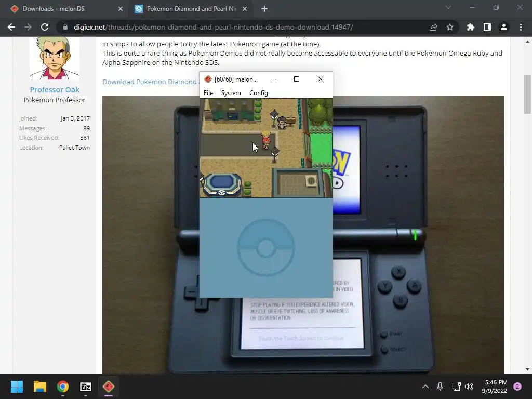Tap the Pokeball on the bottom screen
This screenshot has height=399, width=532.
tap(265, 248)
